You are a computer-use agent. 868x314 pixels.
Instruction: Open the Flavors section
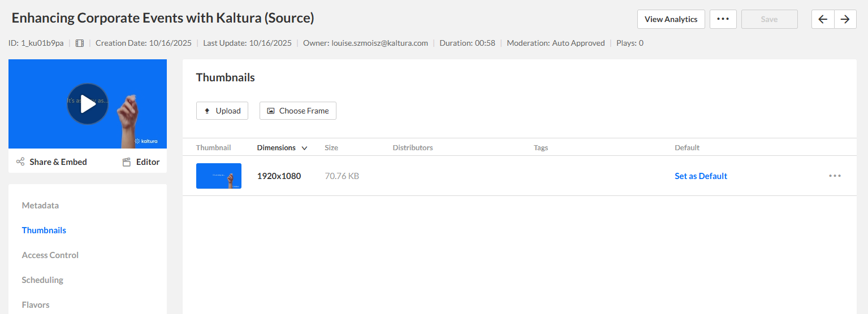pos(36,305)
